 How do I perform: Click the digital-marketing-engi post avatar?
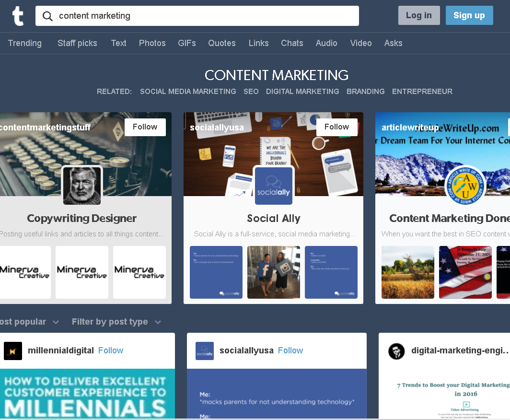click(396, 351)
